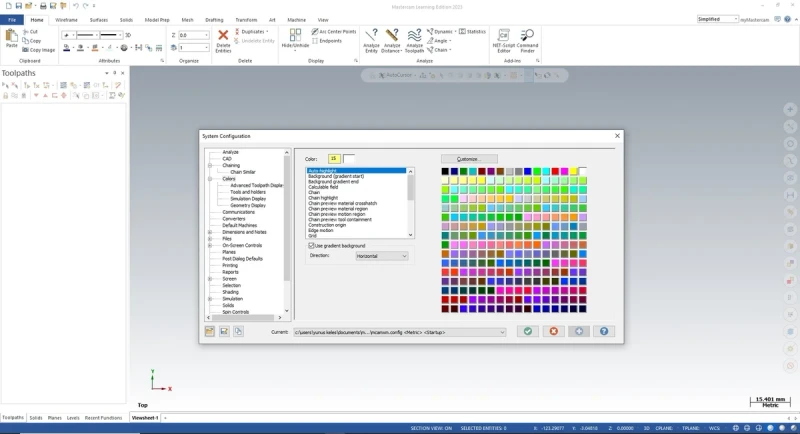The width and height of the screenshot is (800, 434).
Task: Collapse the Colors tree node
Action: (210, 179)
